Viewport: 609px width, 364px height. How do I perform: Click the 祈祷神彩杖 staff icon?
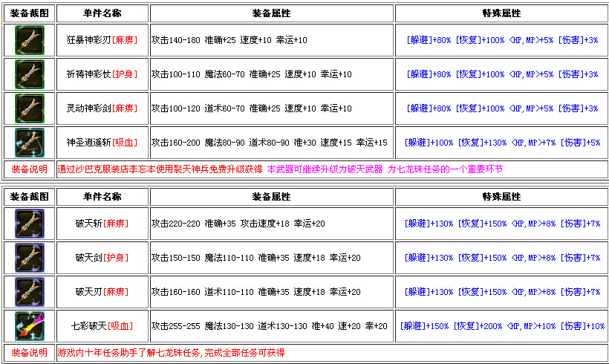click(29, 74)
